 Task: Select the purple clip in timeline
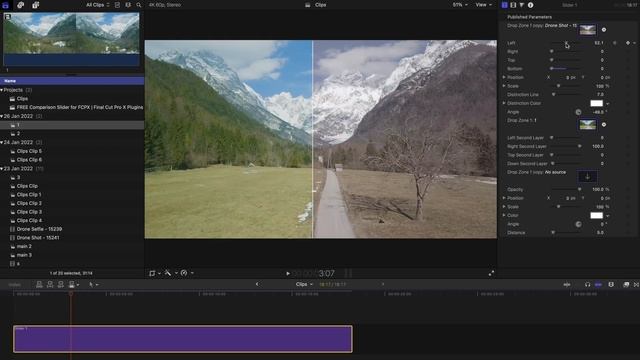click(183, 339)
